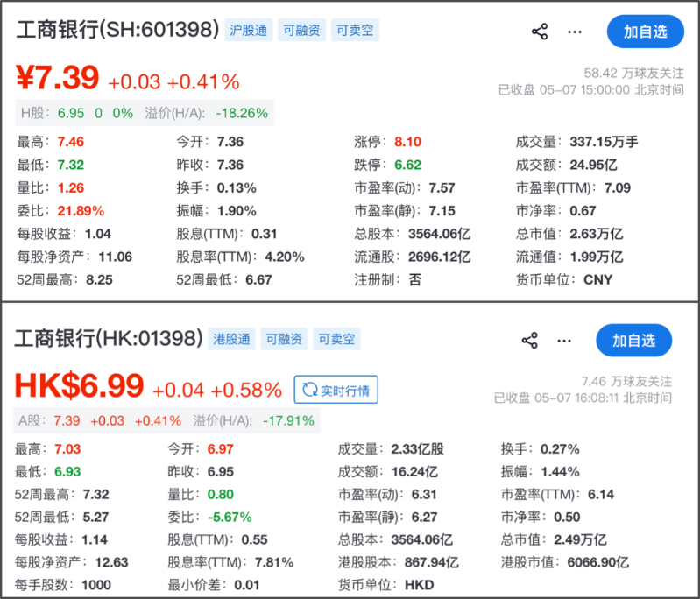Click 成交量 value 2.33亿股
This screenshot has width=700, height=599.
(417, 449)
